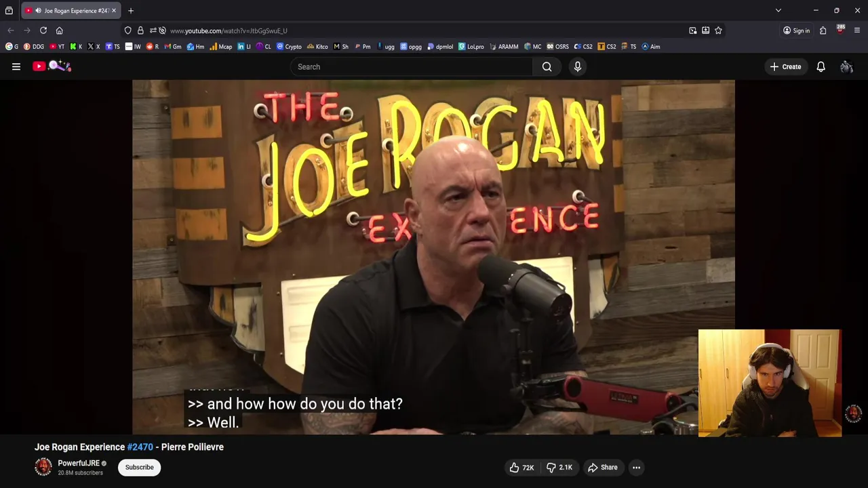This screenshot has height=488, width=868.
Task: Dislike the video with thumbs down
Action: (560, 467)
